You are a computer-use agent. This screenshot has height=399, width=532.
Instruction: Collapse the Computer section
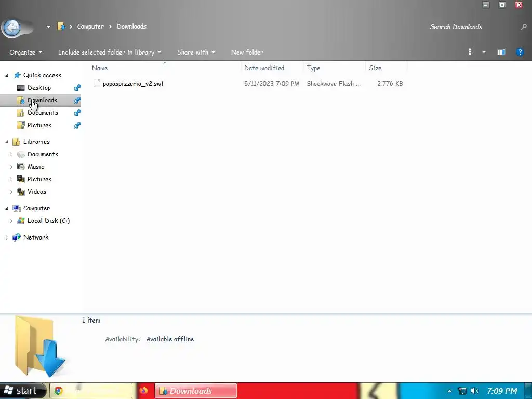[7, 208]
